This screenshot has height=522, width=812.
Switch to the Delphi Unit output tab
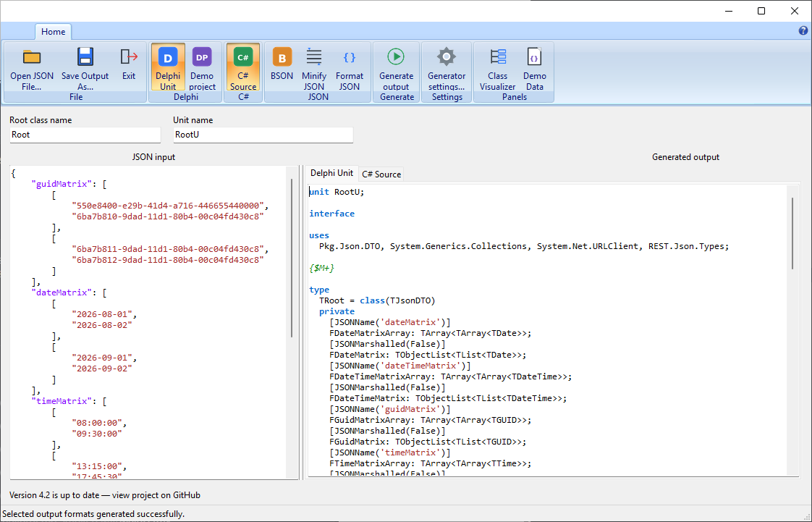(x=331, y=173)
